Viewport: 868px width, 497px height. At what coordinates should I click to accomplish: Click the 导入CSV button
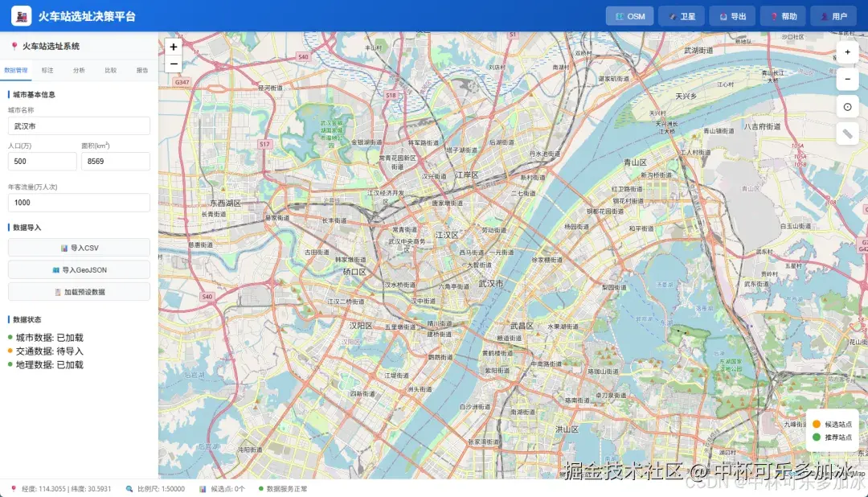click(x=79, y=248)
